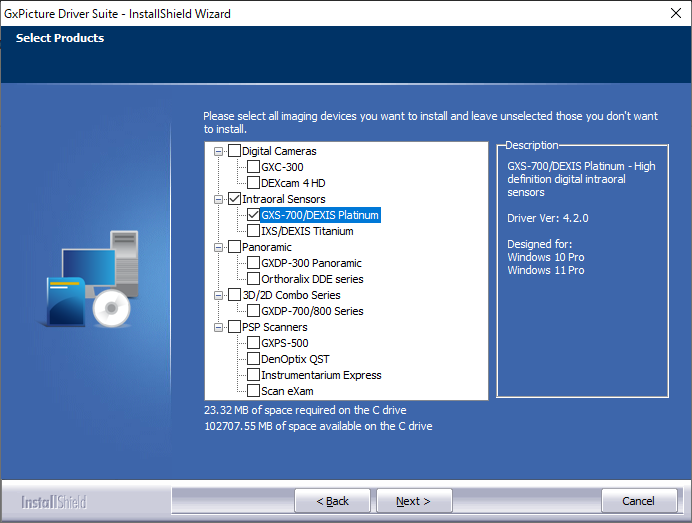This screenshot has height=523, width=692.
Task: Collapse the PSP Scanners tree node
Action: coord(219,327)
